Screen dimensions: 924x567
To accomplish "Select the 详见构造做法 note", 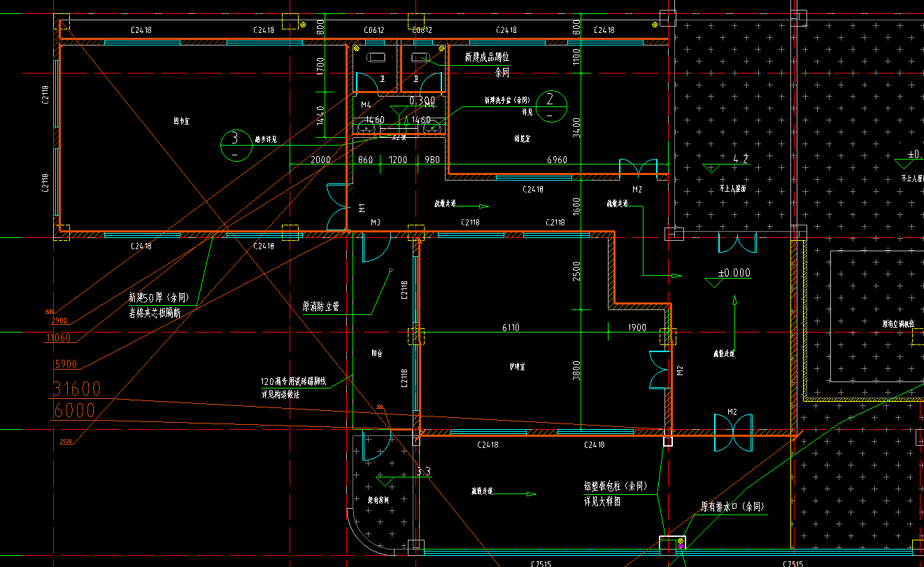I will (x=280, y=394).
